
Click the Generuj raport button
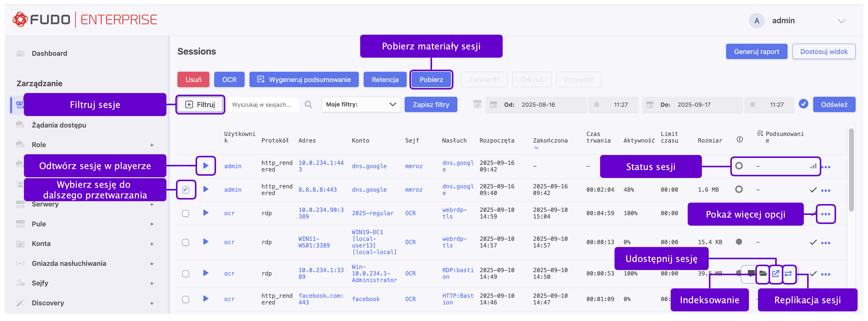click(756, 52)
